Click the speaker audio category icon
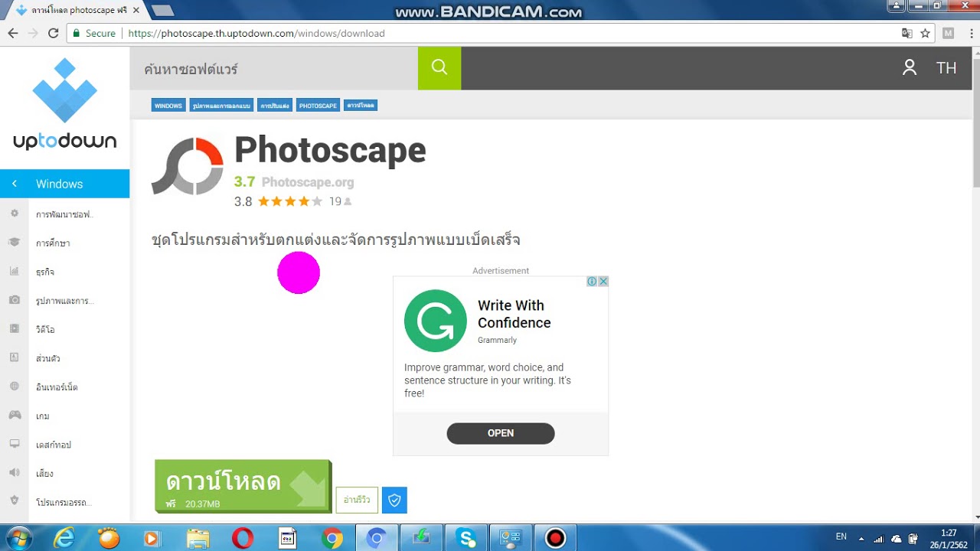Viewport: 980px width, 551px height. [15, 473]
